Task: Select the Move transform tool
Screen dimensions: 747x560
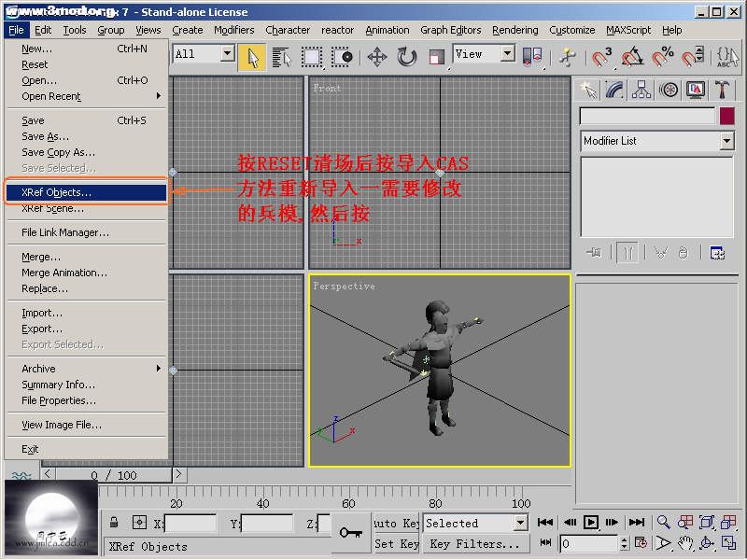Action: pos(377,57)
